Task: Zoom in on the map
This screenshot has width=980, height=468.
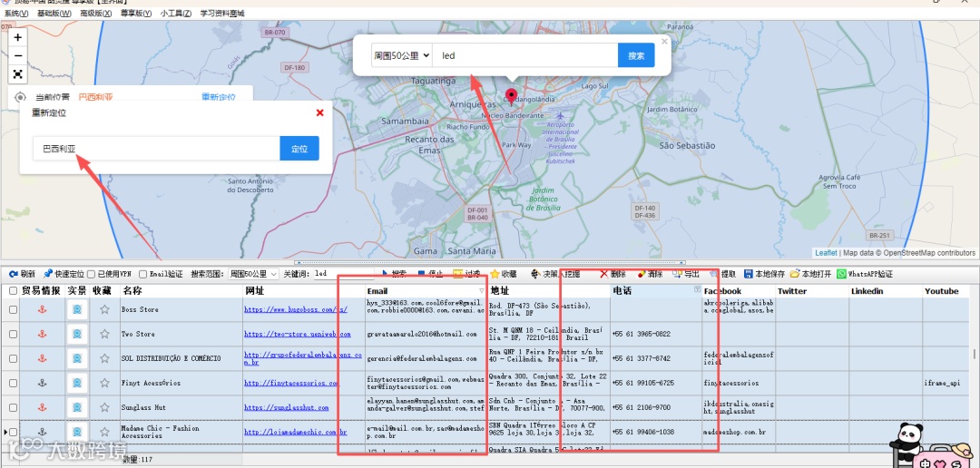Action: pyautogui.click(x=18, y=37)
